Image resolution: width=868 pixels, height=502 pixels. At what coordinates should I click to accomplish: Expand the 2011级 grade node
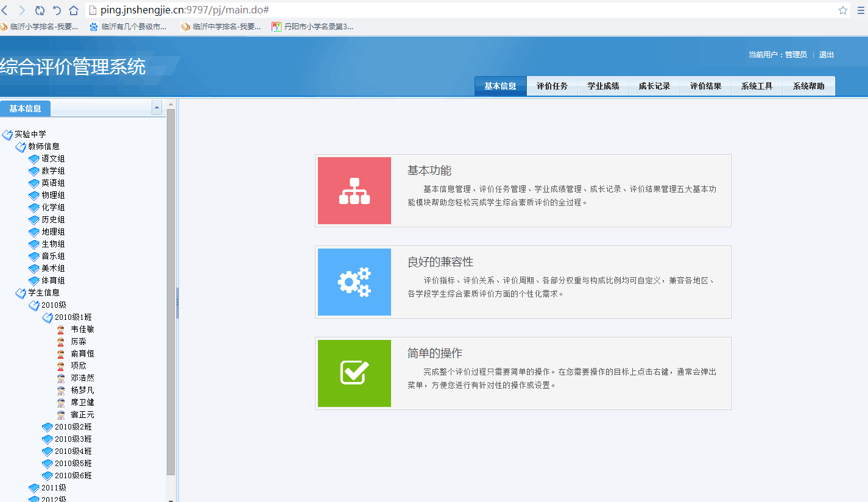pyautogui.click(x=34, y=488)
